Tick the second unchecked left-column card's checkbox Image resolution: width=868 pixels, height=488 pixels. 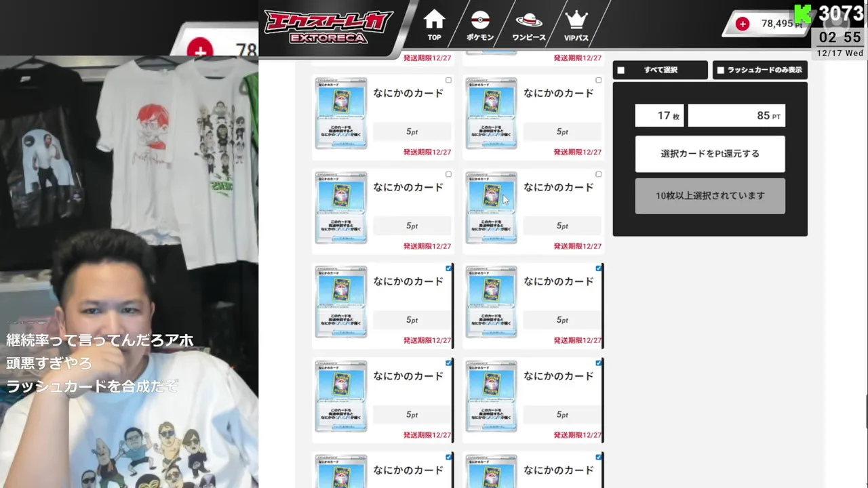[x=448, y=174]
